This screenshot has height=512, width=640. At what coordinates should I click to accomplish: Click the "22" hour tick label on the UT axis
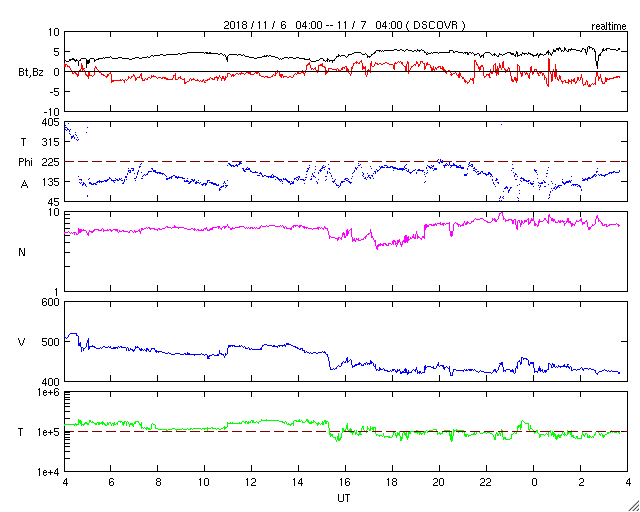pyautogui.click(x=486, y=482)
